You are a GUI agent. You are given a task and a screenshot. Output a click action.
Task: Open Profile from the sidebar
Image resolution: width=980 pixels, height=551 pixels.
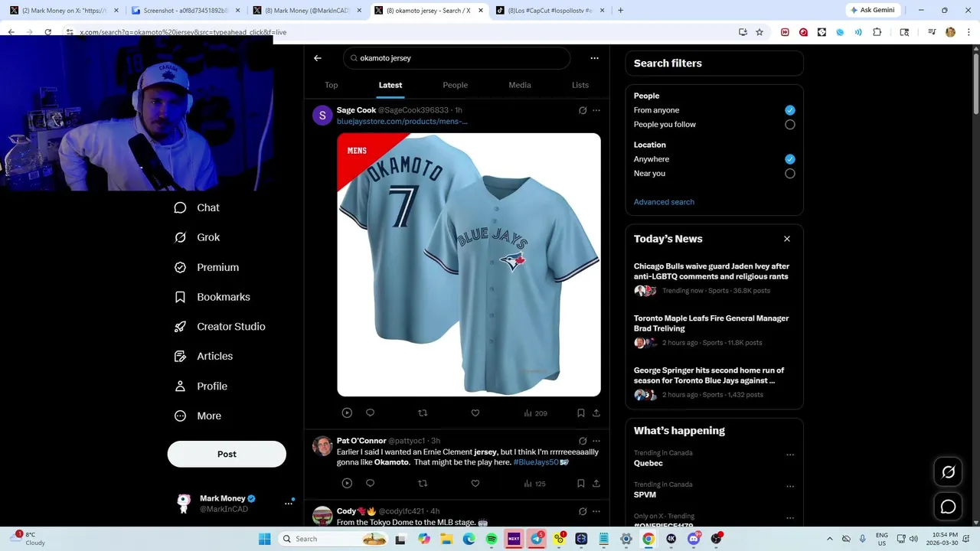pos(201,386)
